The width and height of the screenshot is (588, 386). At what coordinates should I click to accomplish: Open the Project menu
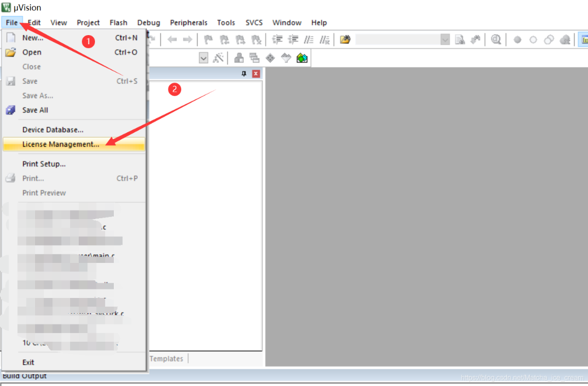[88, 23]
